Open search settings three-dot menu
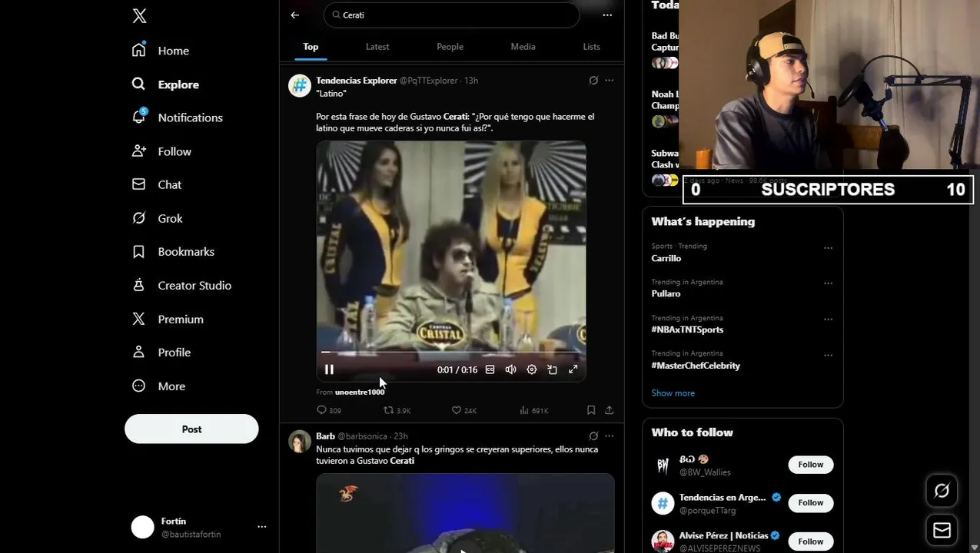 point(607,15)
